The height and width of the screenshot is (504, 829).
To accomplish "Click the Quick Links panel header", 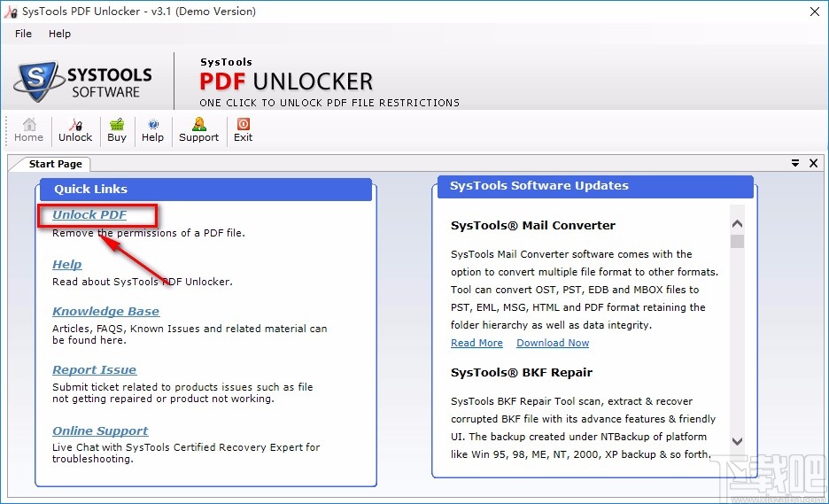I will pos(205,190).
